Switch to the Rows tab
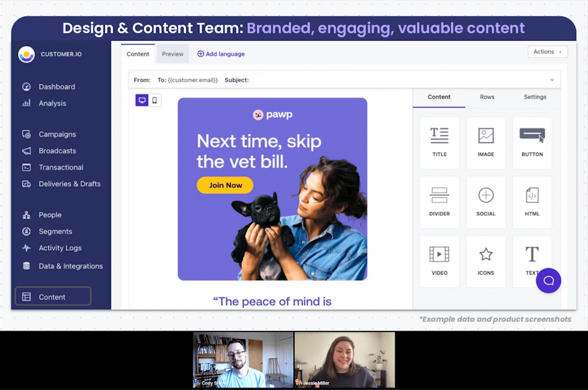Screen dimensions: 588x390 pyautogui.click(x=487, y=97)
